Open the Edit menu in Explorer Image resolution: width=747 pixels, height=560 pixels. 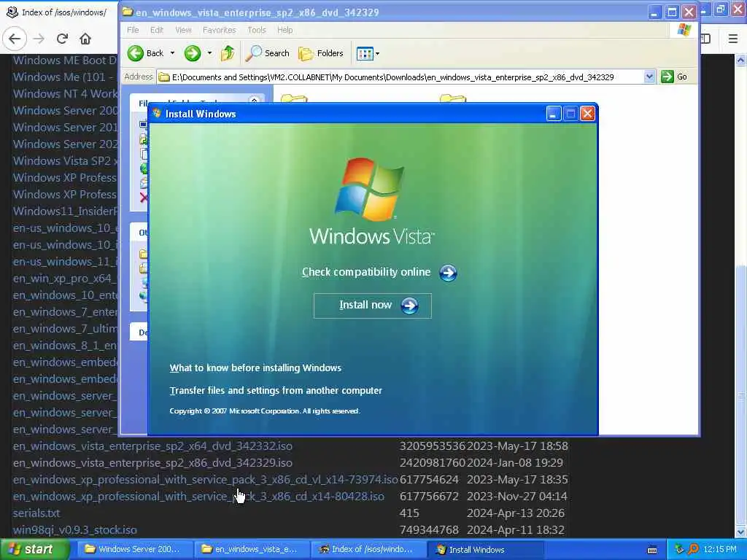[157, 30]
